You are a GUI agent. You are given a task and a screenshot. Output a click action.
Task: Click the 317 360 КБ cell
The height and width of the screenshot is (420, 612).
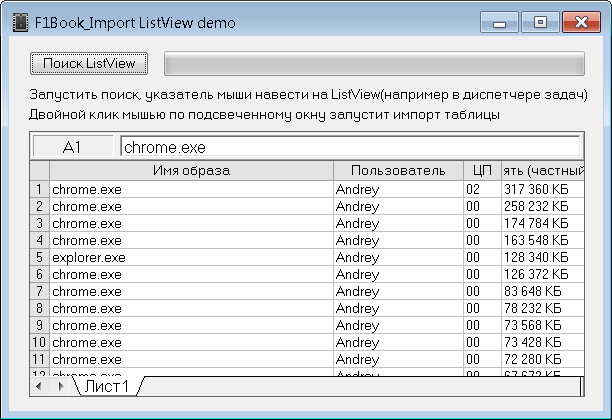[x=543, y=189]
